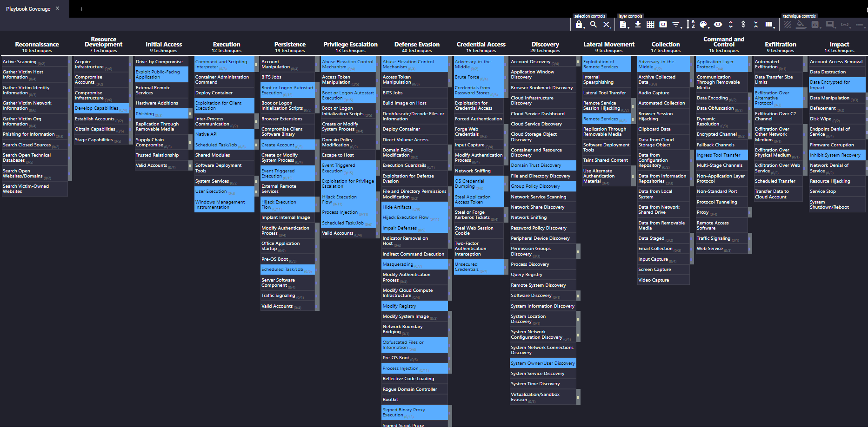Expand annotated sub-techniques icon
The height and width of the screenshot is (428, 868).
[743, 25]
